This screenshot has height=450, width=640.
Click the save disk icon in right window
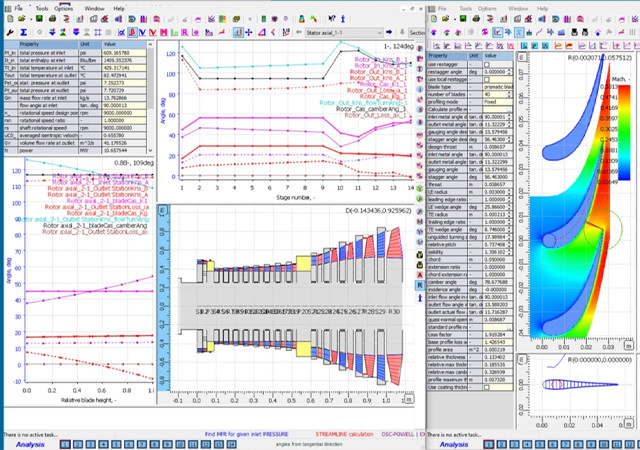461,19
